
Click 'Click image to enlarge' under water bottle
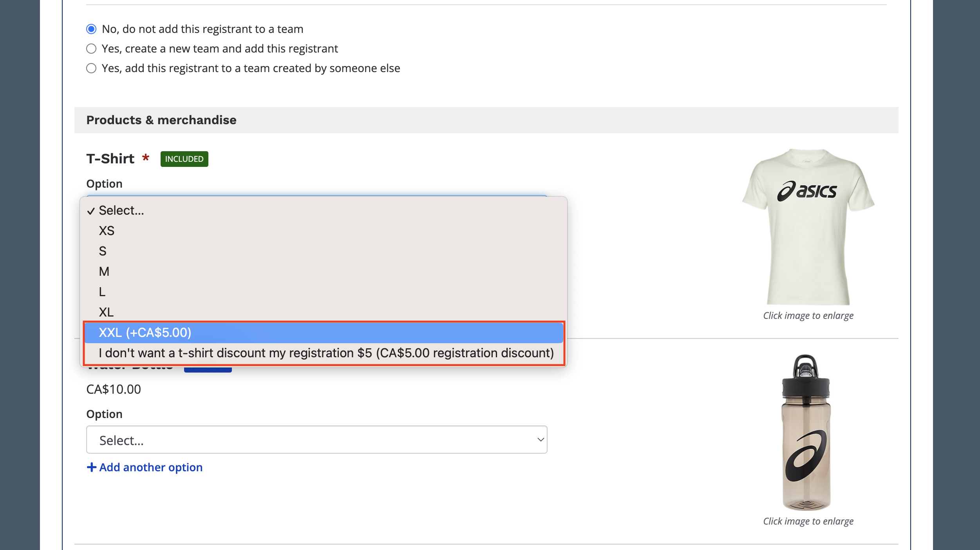[x=808, y=521]
